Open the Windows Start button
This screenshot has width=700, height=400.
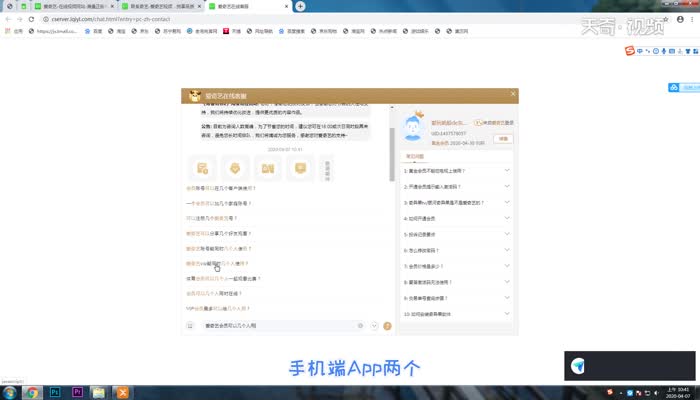pos(9,393)
